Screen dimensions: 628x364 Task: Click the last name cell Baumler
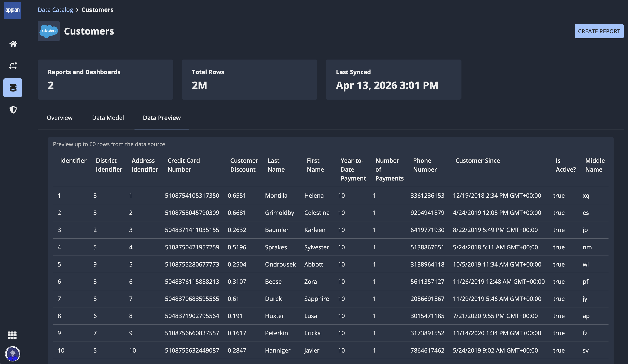(x=277, y=230)
